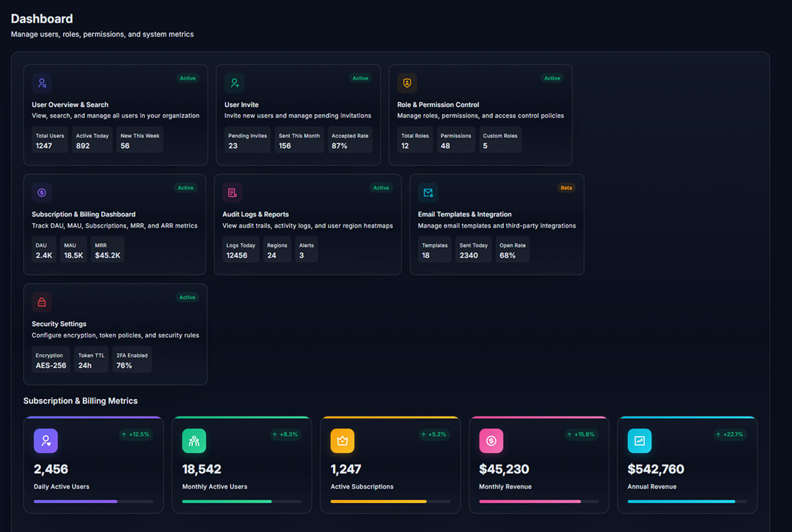The image size is (792, 532).
Task: Click the Annual Revenue chart icon
Action: click(639, 441)
